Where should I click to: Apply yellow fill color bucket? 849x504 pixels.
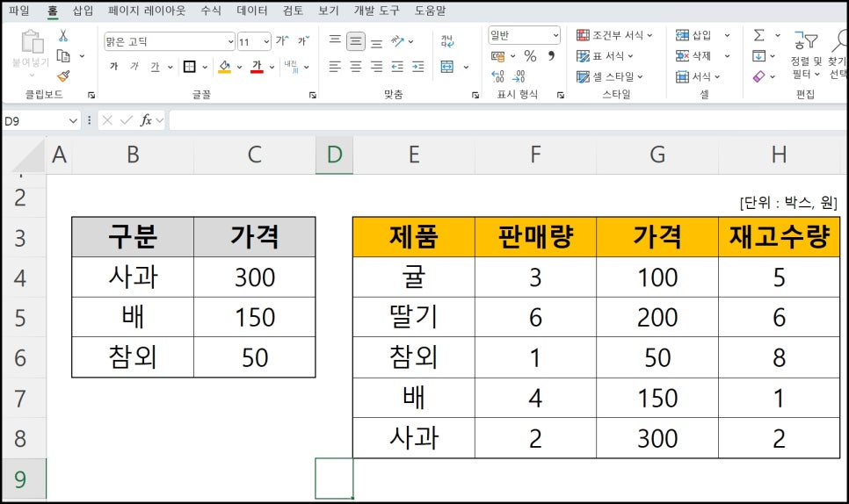point(225,67)
